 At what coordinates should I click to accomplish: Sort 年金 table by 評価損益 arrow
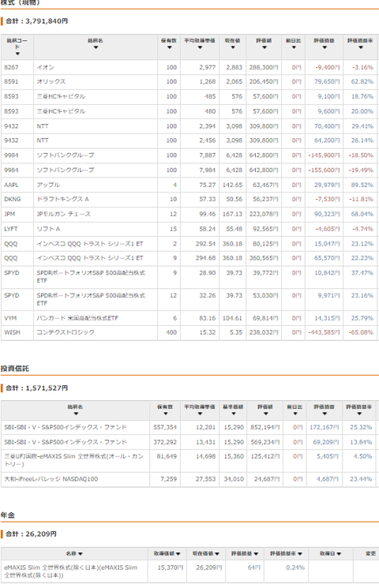(256, 554)
